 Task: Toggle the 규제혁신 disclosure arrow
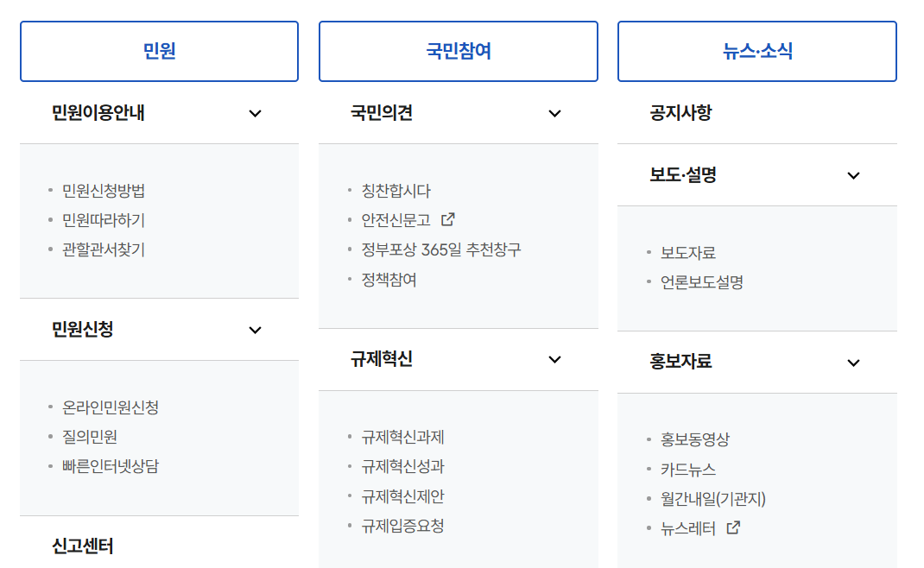click(554, 360)
